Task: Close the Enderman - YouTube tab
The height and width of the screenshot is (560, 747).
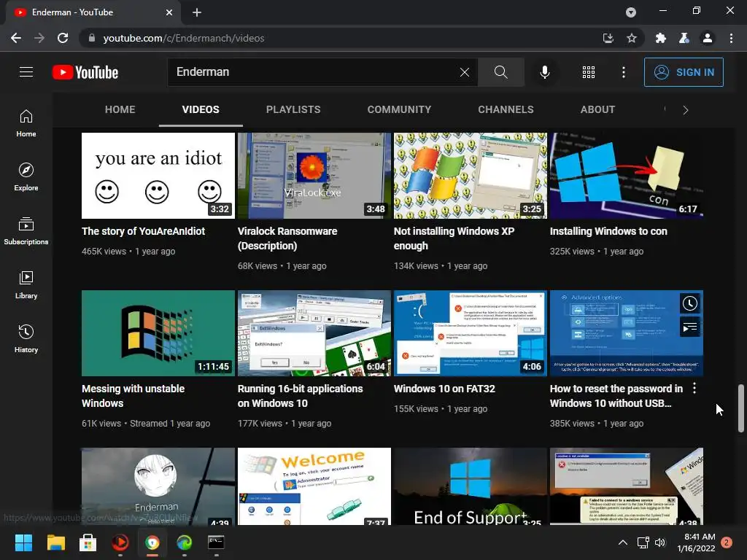Action: coord(169,12)
